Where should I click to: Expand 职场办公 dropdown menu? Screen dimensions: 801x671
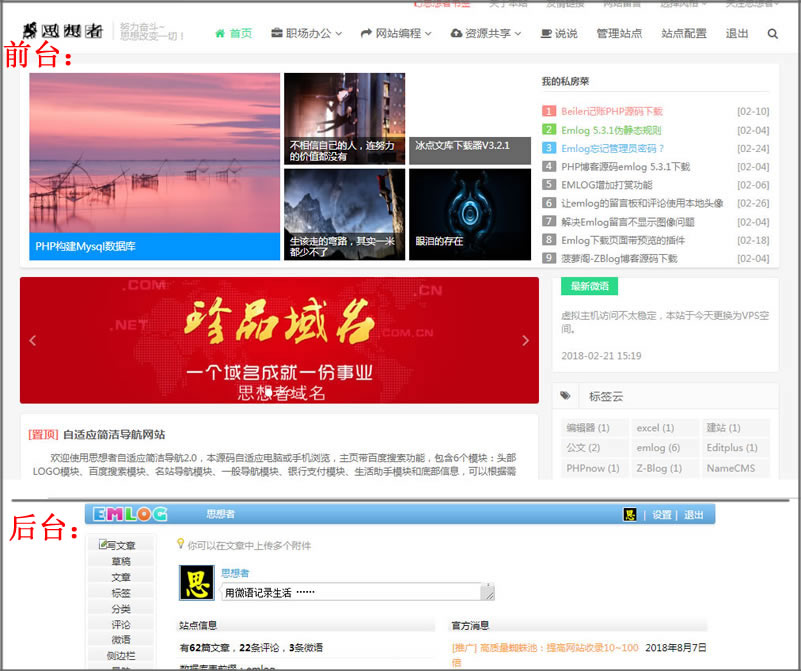pos(306,34)
